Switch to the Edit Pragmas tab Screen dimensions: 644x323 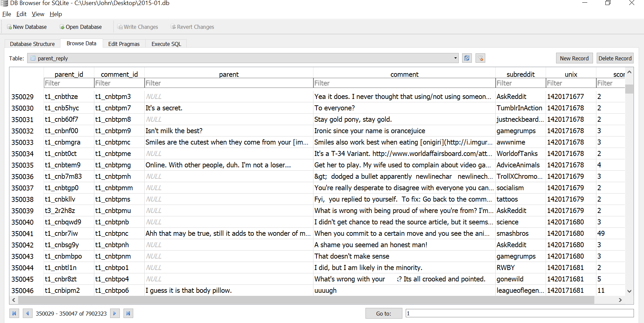click(124, 44)
